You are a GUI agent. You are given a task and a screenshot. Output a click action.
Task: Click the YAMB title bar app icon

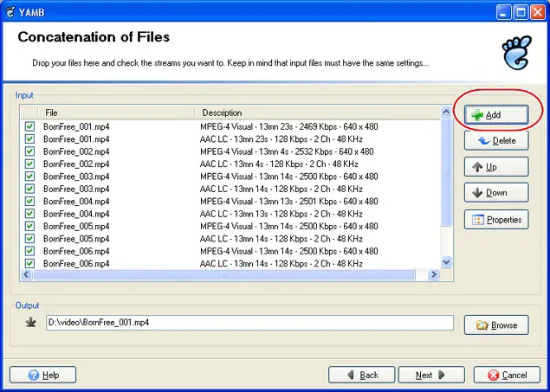(x=10, y=12)
